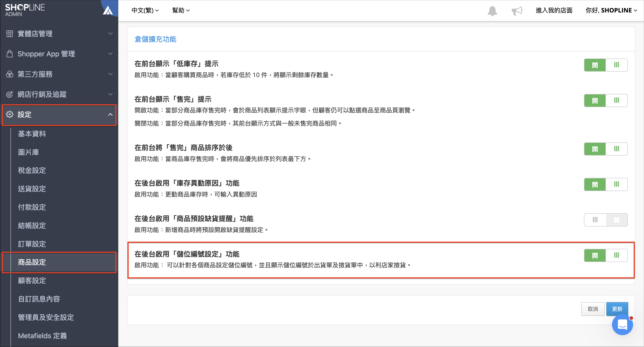
Task: Expand the 實體店管理 menu chevron
Action: tap(110, 34)
